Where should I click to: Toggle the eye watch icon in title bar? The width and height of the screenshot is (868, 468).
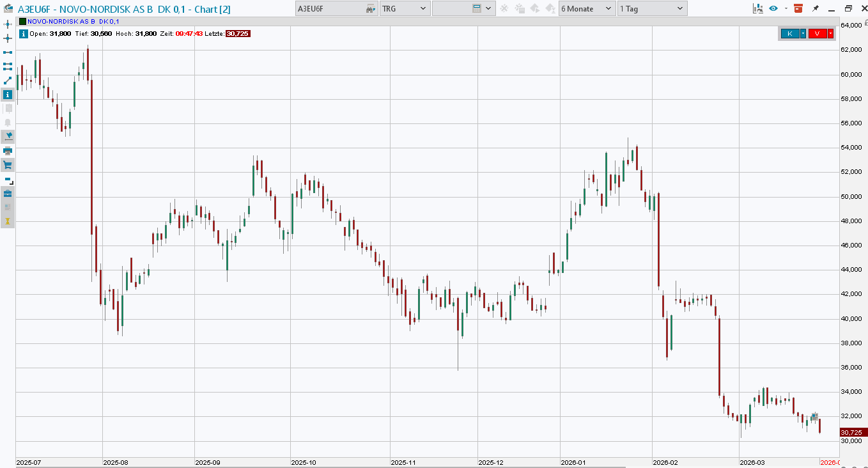pyautogui.click(x=773, y=8)
